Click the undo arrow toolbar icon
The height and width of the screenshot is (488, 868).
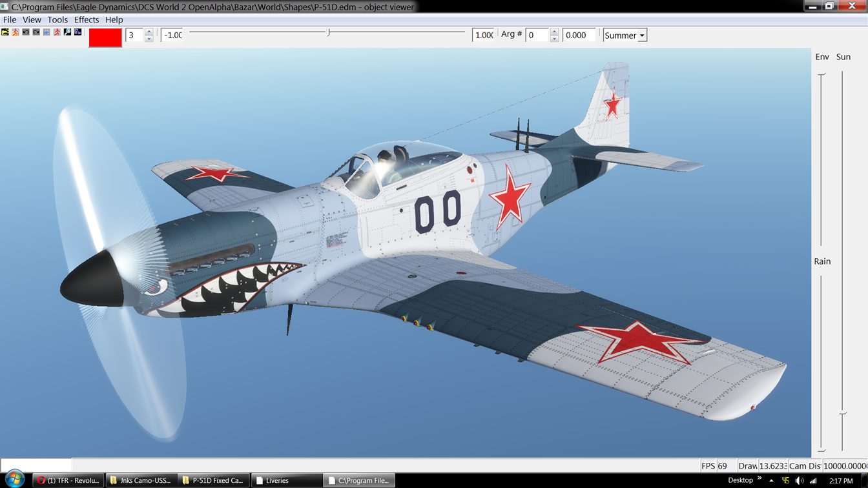coord(26,32)
